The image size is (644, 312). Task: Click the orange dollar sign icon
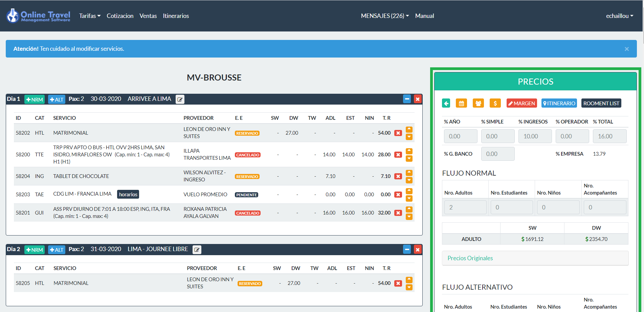[495, 103]
